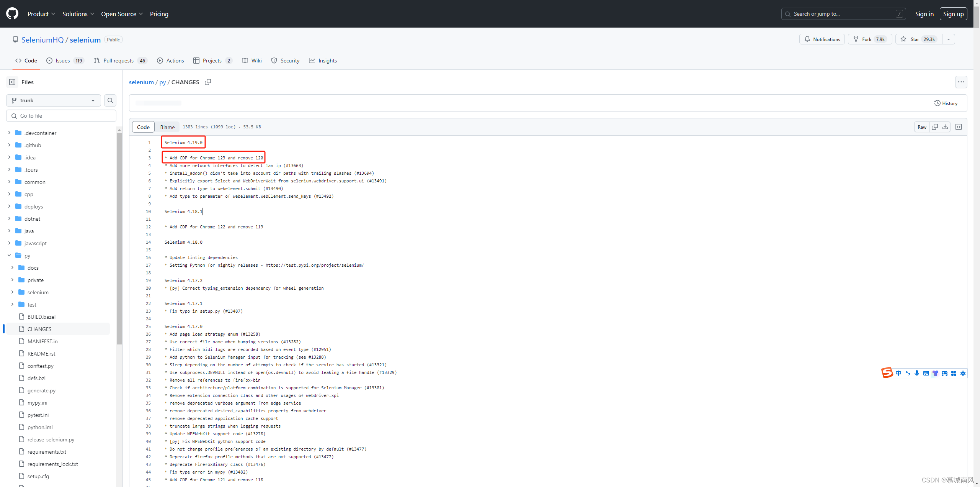980x487 pixels.
Task: Collapse the py folder
Action: coord(9,256)
